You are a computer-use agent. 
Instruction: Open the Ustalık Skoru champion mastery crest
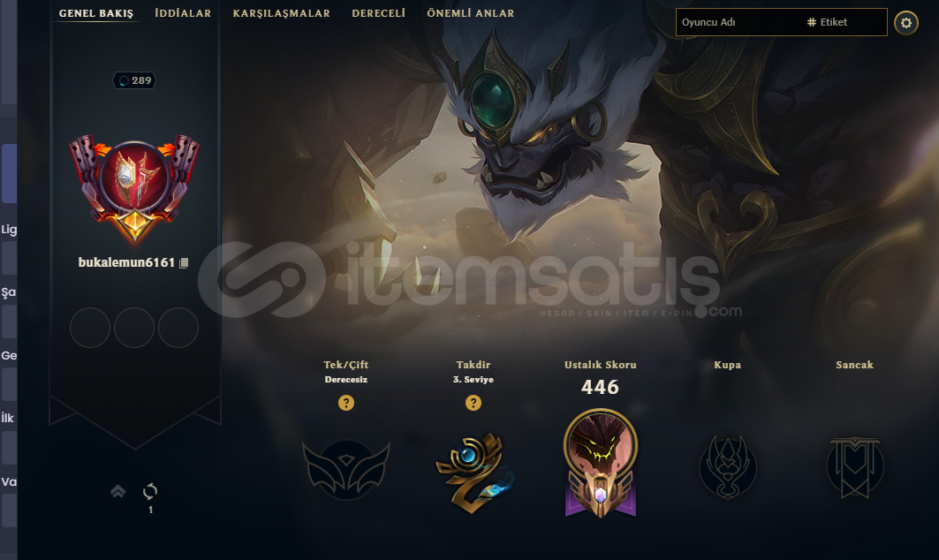pyautogui.click(x=601, y=463)
